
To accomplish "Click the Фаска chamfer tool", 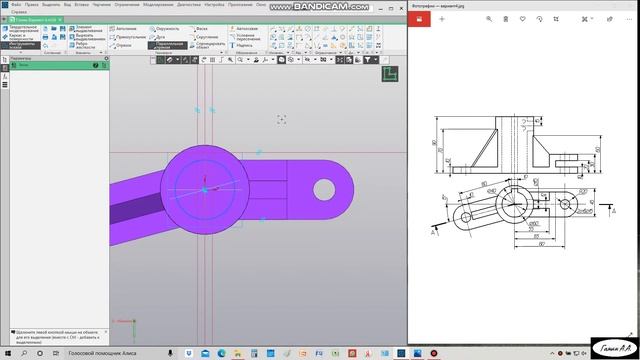I will point(199,29).
